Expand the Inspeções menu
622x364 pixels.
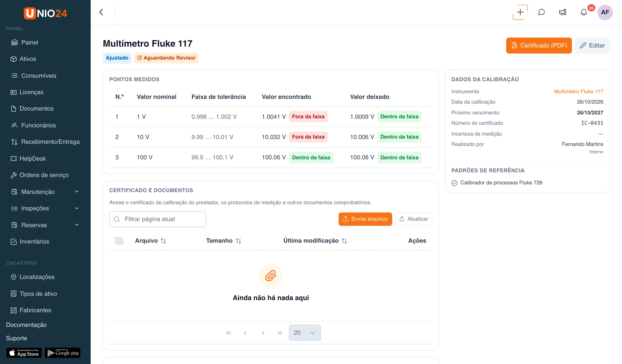[x=77, y=208]
